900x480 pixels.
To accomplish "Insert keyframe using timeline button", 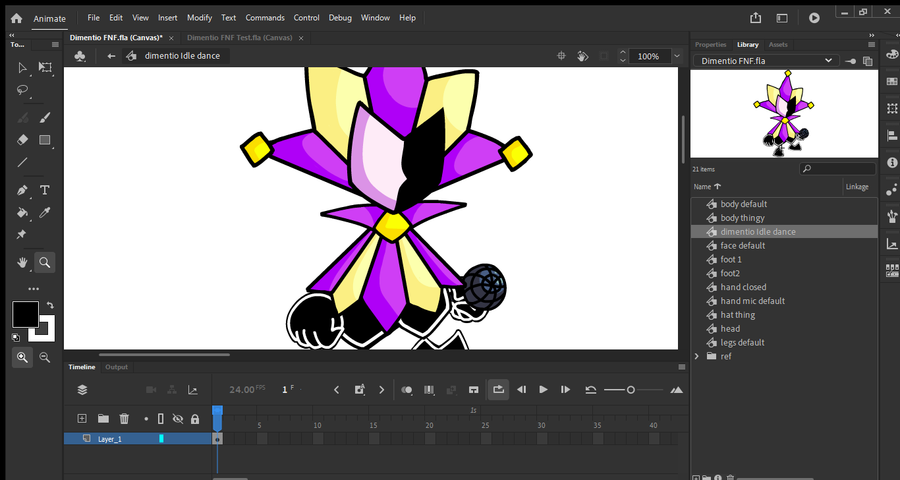I will point(359,390).
